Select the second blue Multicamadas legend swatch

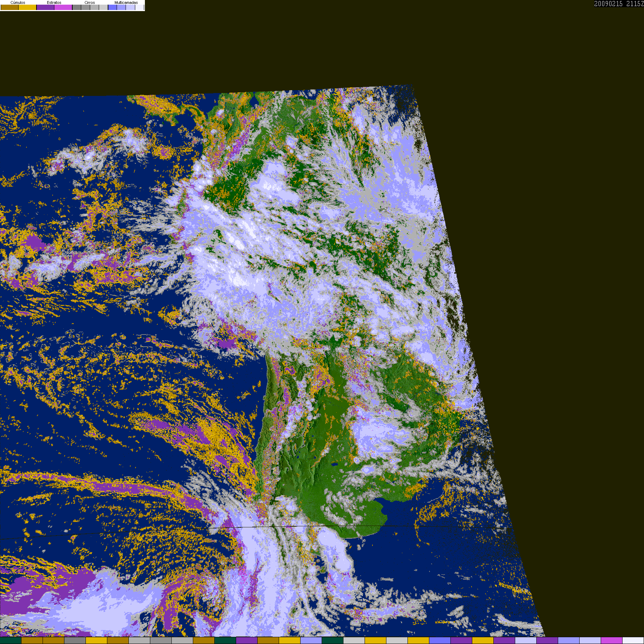pyautogui.click(x=121, y=8)
